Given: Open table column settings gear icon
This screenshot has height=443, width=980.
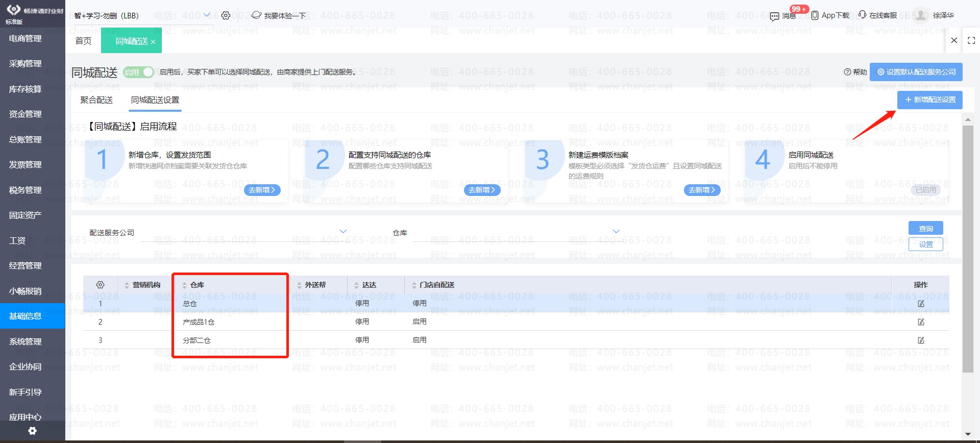Looking at the screenshot, I should pos(101,285).
